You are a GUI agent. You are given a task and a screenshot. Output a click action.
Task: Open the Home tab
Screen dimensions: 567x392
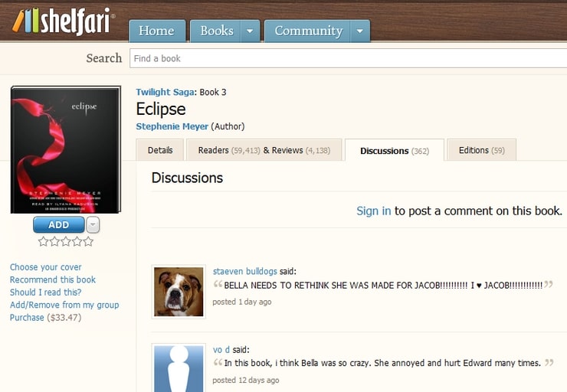click(157, 31)
